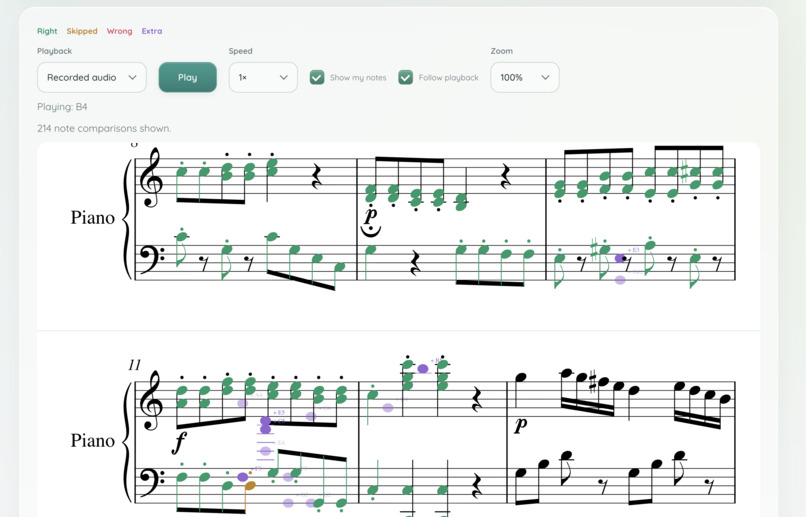Open the Recorded audio playback dropdown

[91, 78]
